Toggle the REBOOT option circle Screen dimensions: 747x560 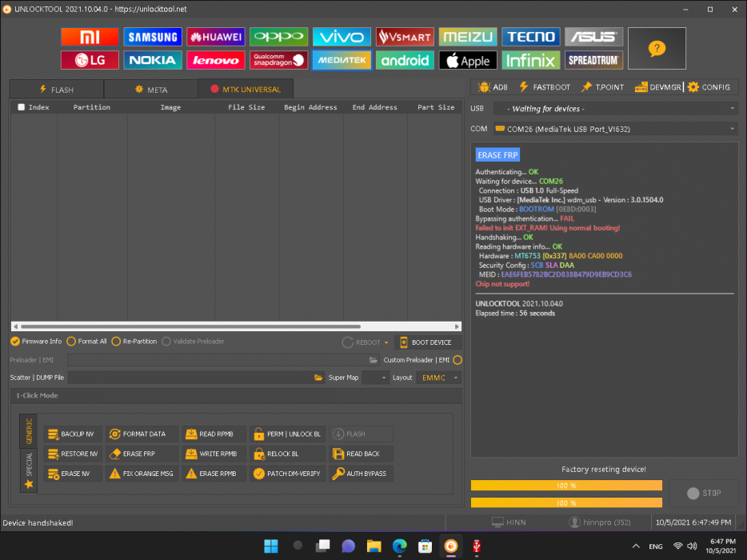pyautogui.click(x=348, y=342)
